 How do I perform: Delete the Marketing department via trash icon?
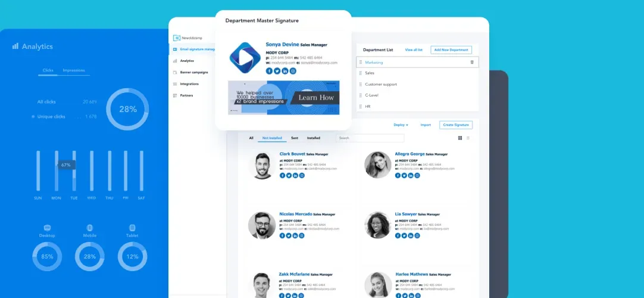point(472,62)
